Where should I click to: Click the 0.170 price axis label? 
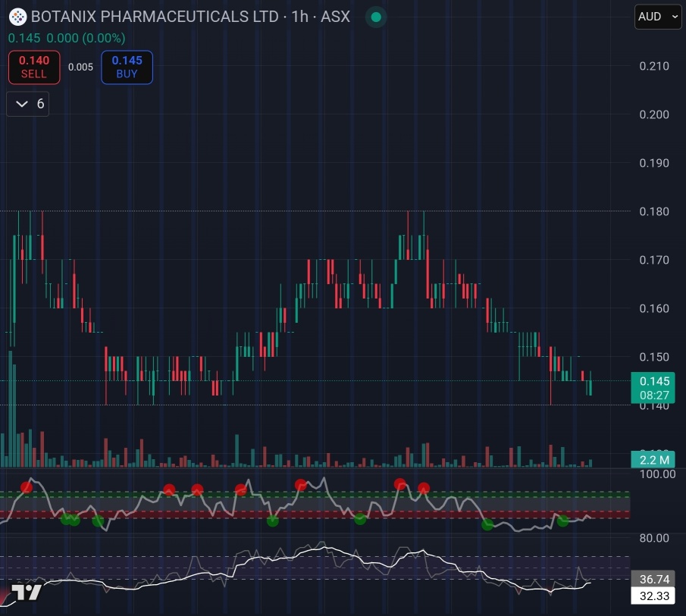(654, 260)
